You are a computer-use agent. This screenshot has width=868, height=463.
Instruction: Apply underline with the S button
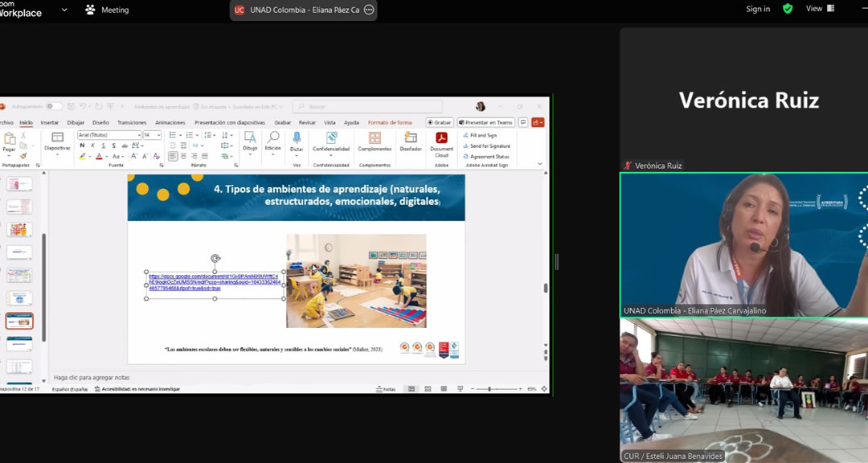coord(103,145)
